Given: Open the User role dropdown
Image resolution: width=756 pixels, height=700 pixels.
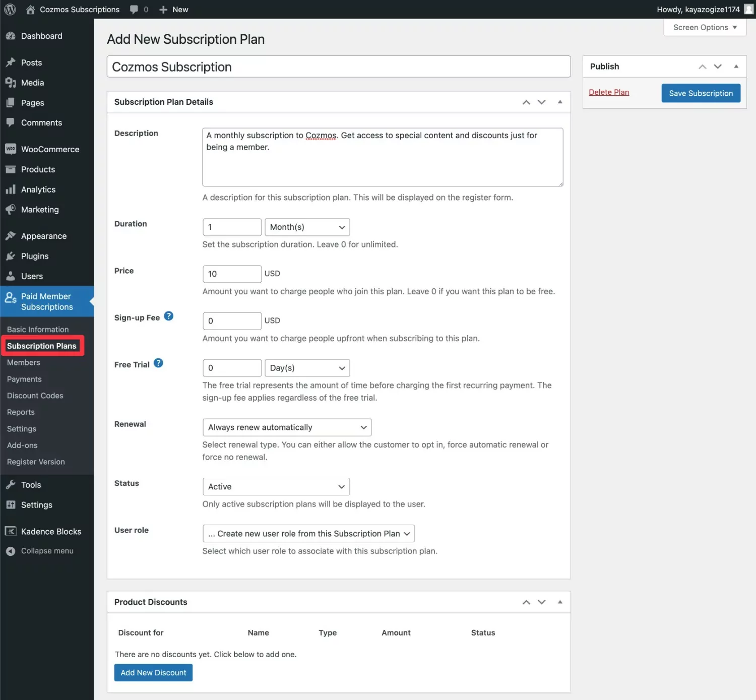Looking at the screenshot, I should pos(308,534).
